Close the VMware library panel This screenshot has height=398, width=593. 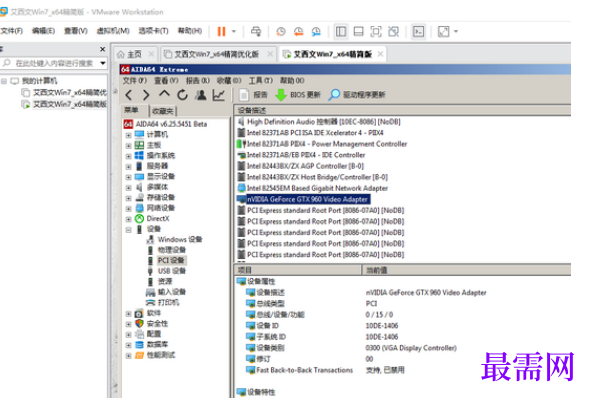point(102,49)
